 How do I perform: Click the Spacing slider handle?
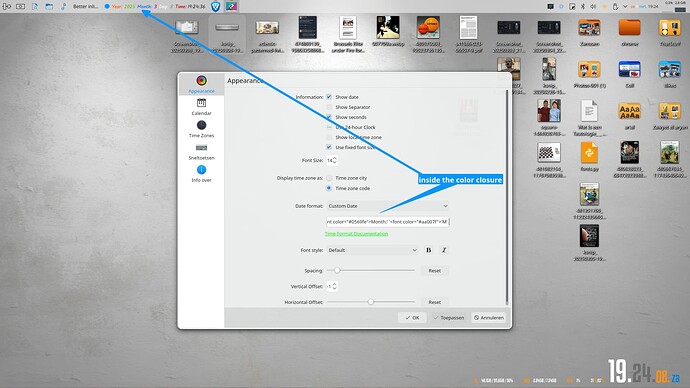[337, 270]
